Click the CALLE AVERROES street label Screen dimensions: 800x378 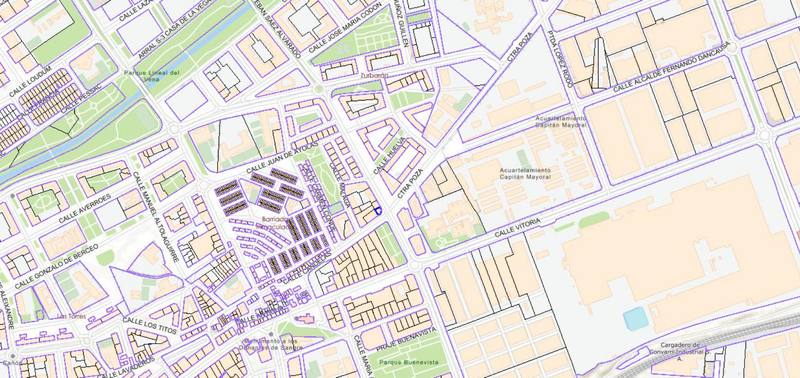point(84,208)
